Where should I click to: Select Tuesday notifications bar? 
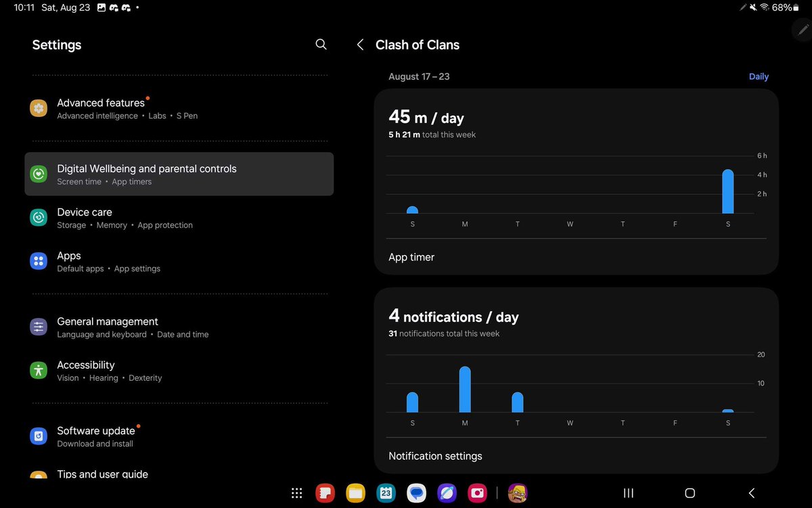click(x=518, y=402)
